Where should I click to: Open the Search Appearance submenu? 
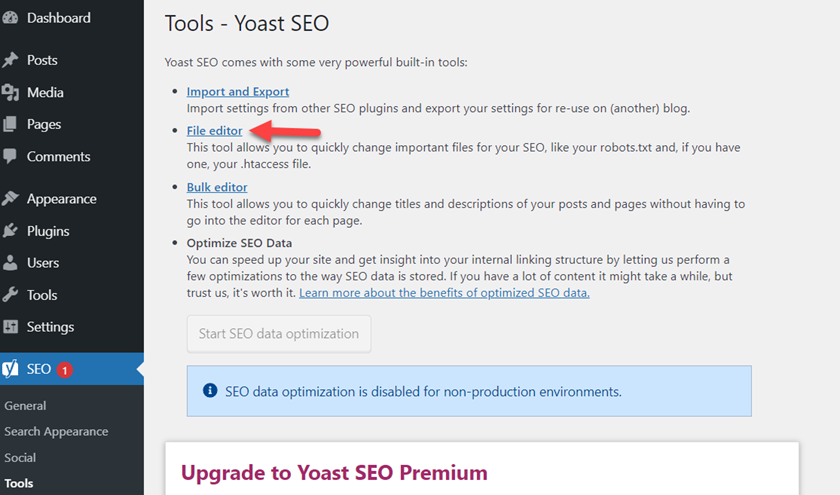click(x=56, y=431)
